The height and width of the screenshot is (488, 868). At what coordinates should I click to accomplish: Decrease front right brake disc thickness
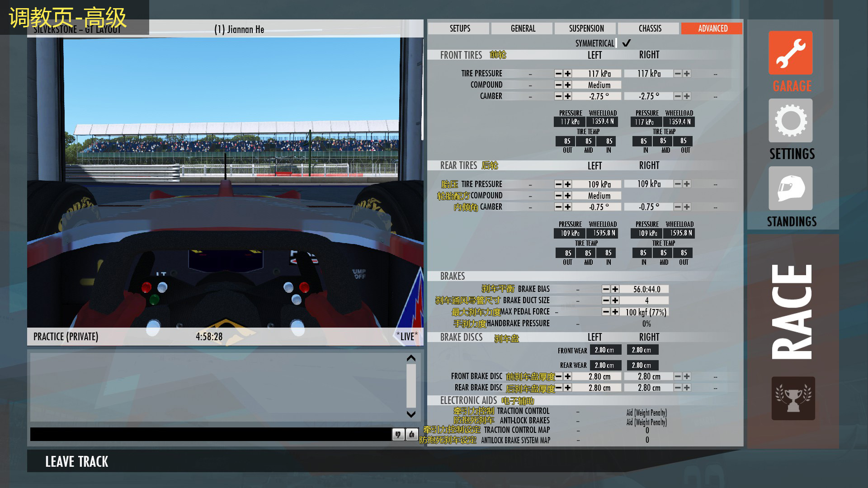click(x=678, y=376)
